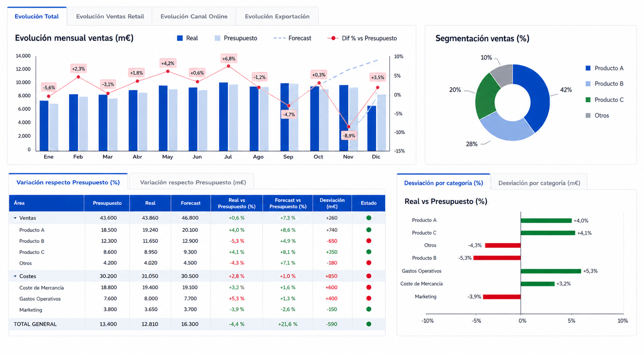Select Desviación por categoría (%) tab
The width and height of the screenshot is (644, 355).
(443, 183)
